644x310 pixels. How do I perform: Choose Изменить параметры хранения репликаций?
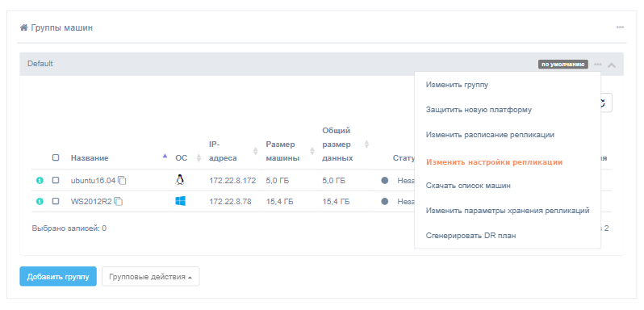click(508, 211)
